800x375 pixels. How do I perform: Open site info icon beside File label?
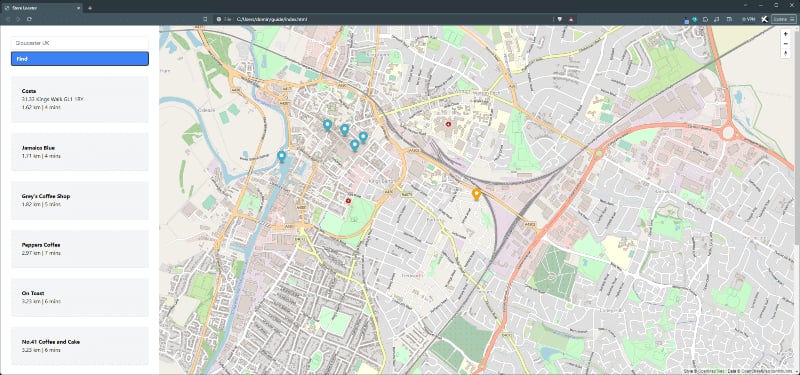(218, 19)
